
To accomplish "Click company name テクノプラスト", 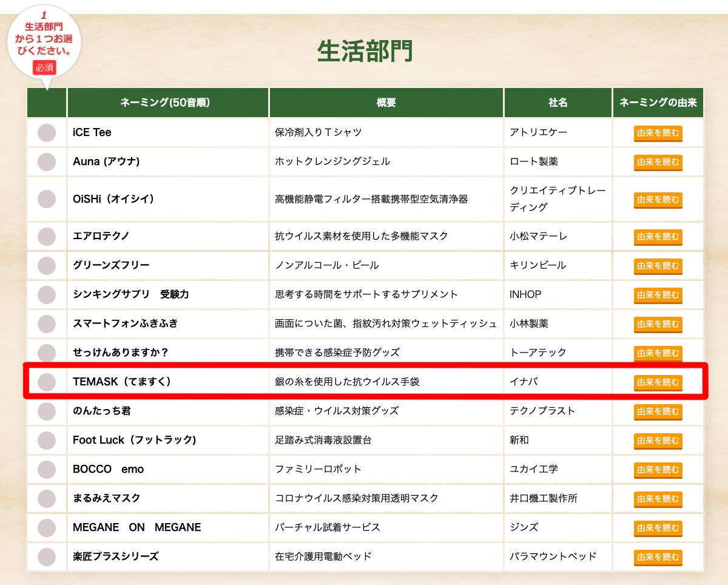I will (x=542, y=410).
